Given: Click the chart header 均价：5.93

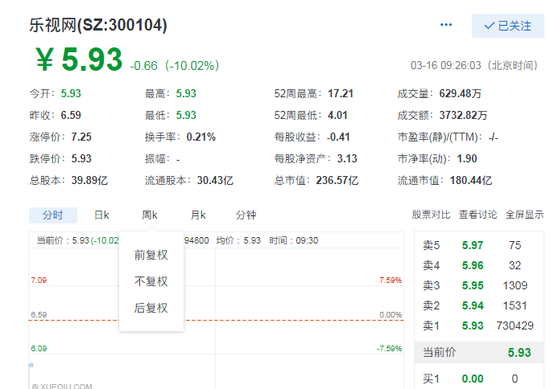Looking at the screenshot, I should [239, 241].
